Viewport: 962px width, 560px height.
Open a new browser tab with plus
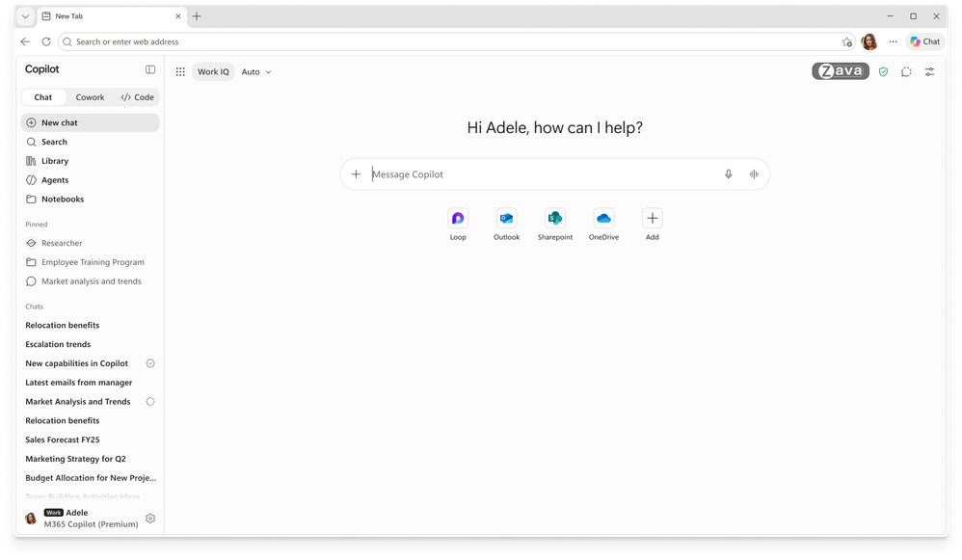point(197,16)
